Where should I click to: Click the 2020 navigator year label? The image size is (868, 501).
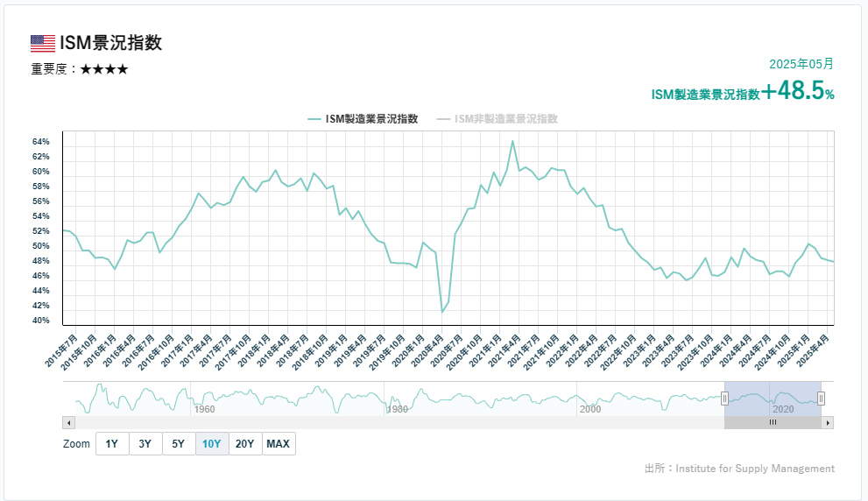point(783,409)
